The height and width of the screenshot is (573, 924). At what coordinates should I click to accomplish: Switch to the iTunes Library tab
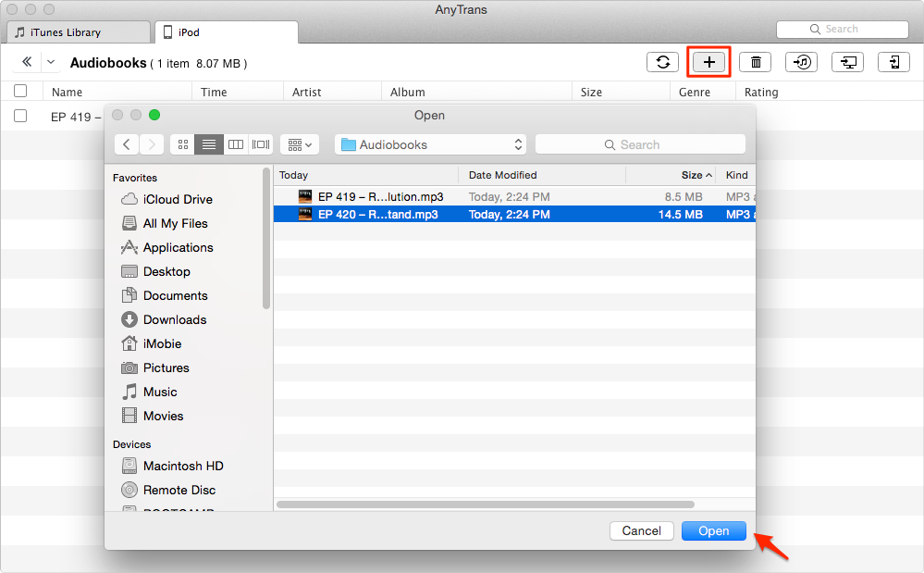[x=79, y=32]
